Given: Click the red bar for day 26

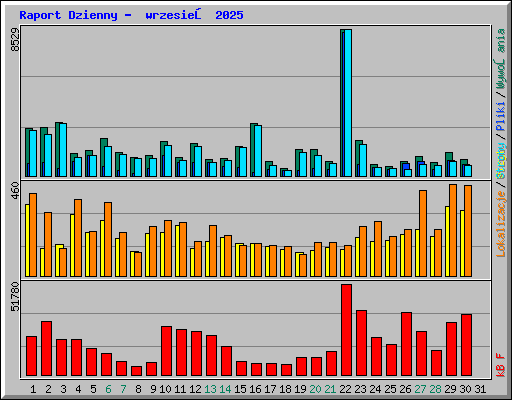Looking at the screenshot, I should click(406, 344).
